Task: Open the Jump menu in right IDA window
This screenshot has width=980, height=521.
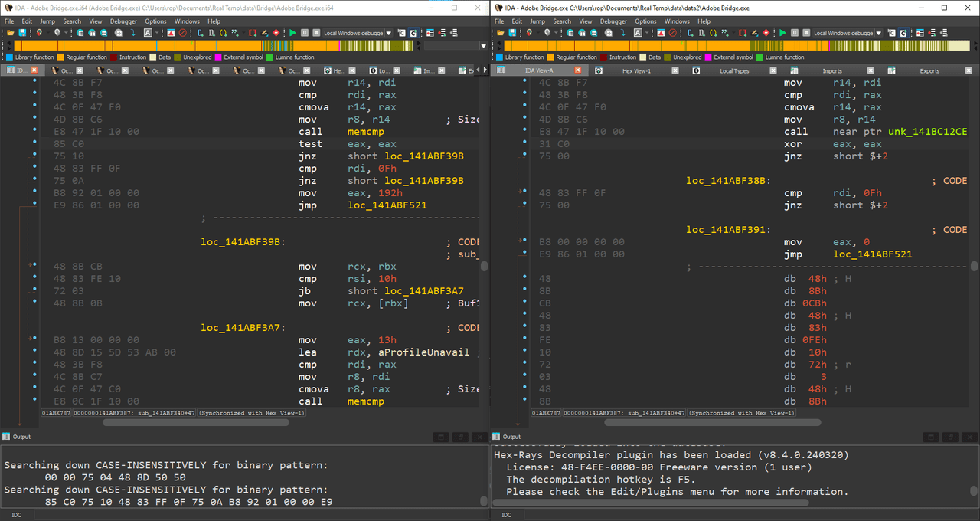Action: [x=537, y=21]
